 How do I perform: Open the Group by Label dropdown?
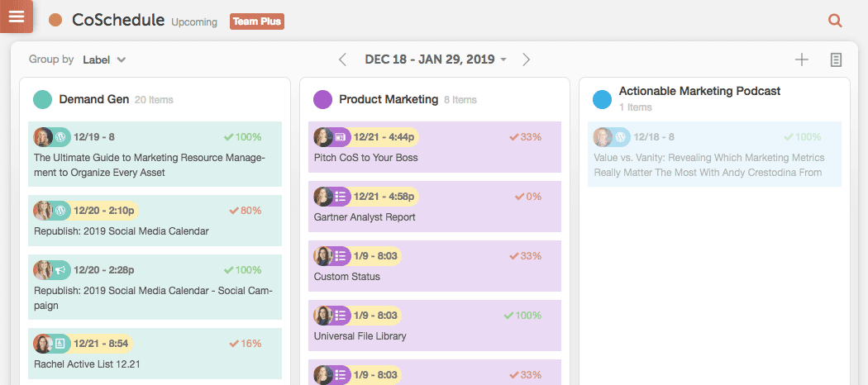tap(104, 59)
